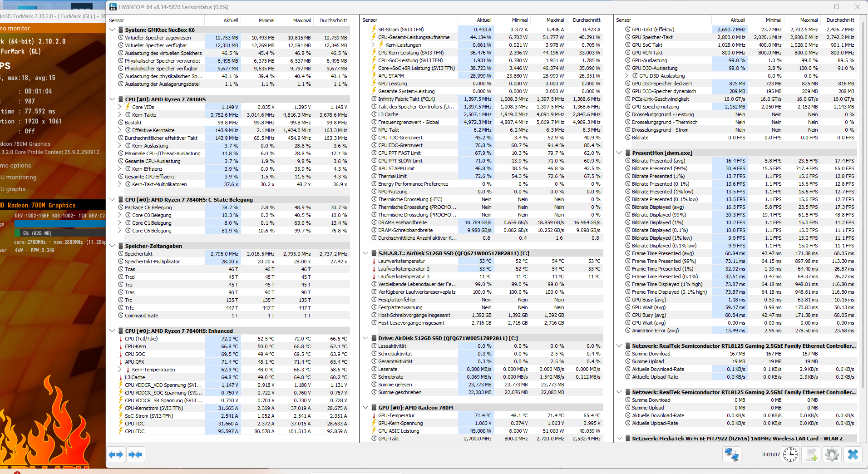Collapse the CPU [#0]: AMD Ryzen 7 7840HS section
Viewport: 868px width, 474px height.
click(112, 99)
